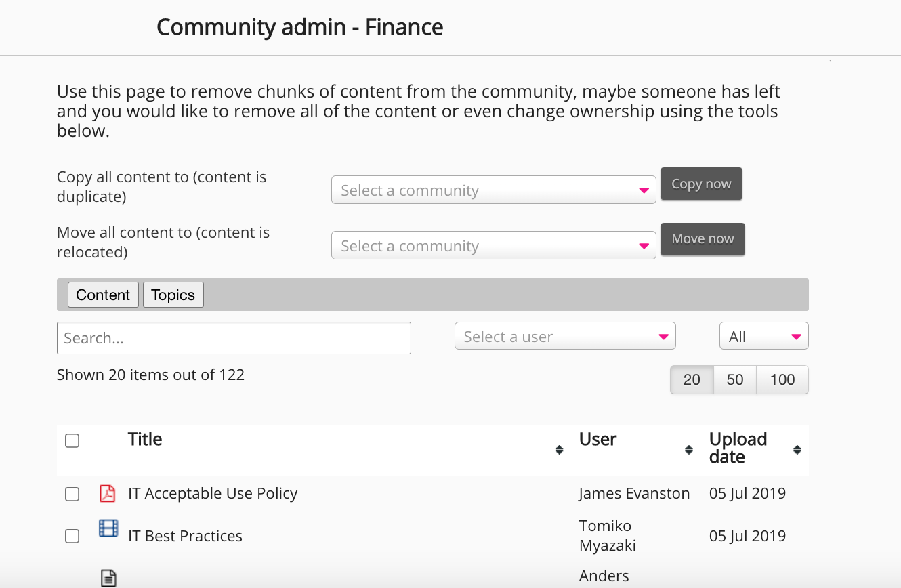The height and width of the screenshot is (588, 901).
Task: Tick the select-all checkbox in table header
Action: (72, 441)
